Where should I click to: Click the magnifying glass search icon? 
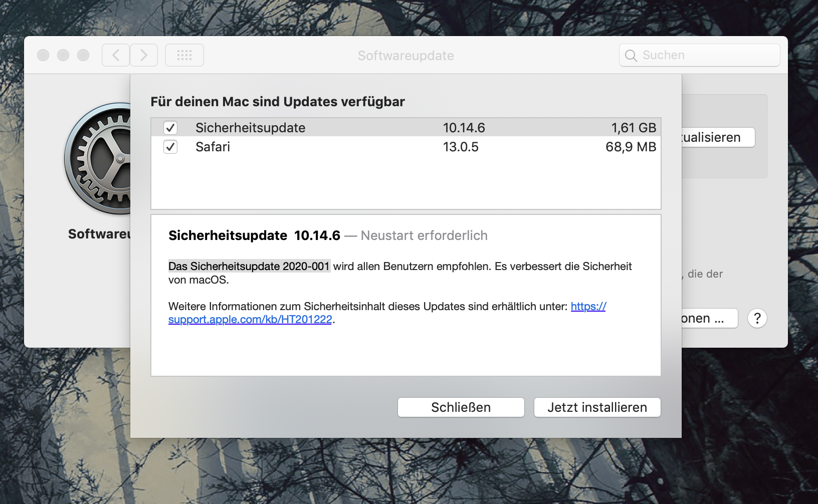tap(631, 56)
